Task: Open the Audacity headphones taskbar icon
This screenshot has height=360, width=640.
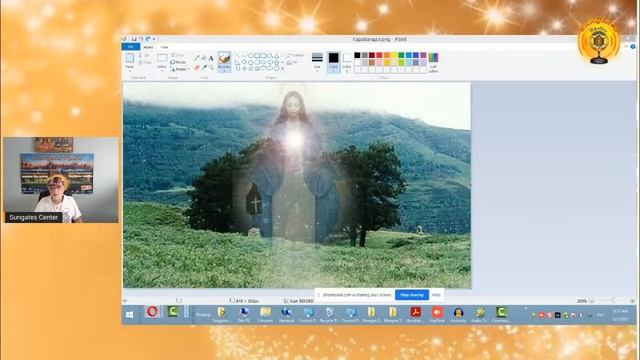Action: (x=458, y=313)
